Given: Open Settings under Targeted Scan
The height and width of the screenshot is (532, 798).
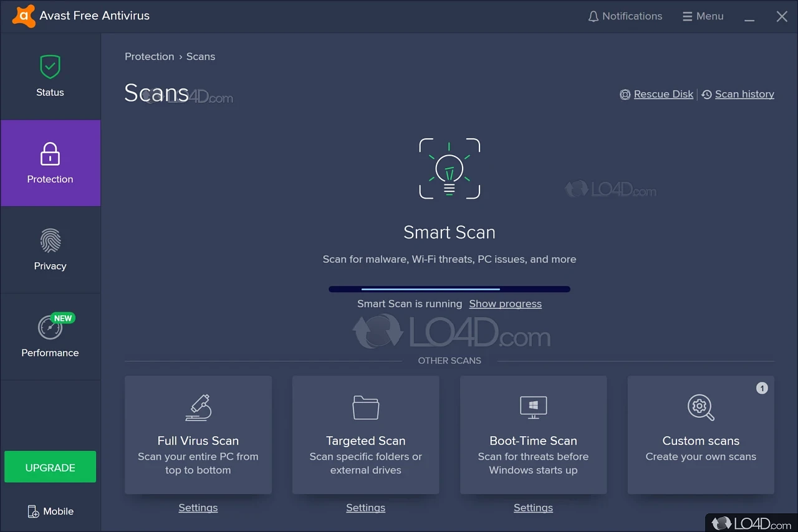Looking at the screenshot, I should [x=366, y=508].
